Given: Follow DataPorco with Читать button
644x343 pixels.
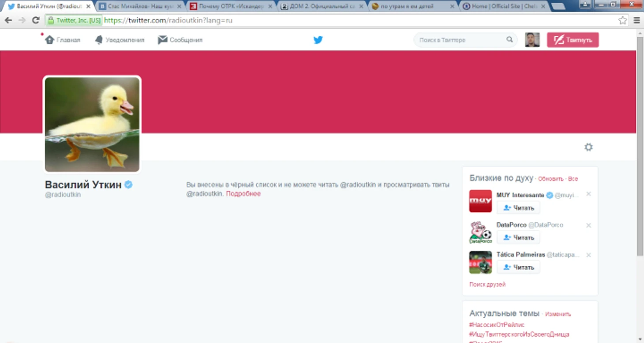Looking at the screenshot, I should pyautogui.click(x=518, y=237).
